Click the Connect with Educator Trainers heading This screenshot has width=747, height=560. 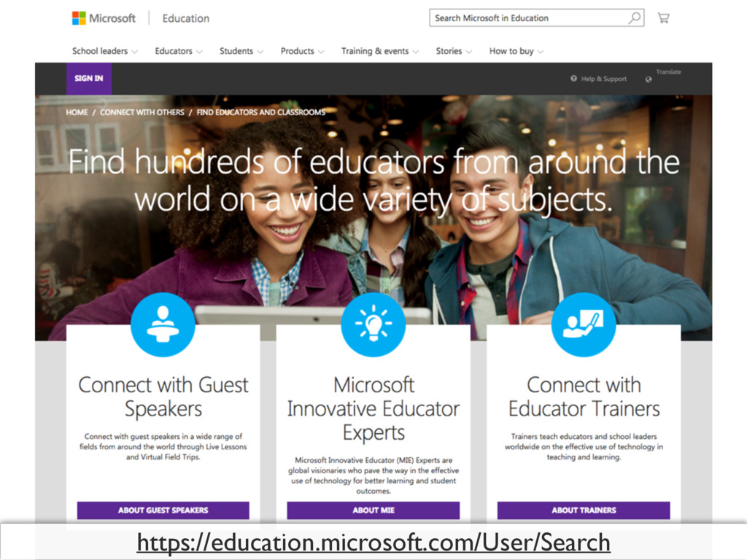584,397
